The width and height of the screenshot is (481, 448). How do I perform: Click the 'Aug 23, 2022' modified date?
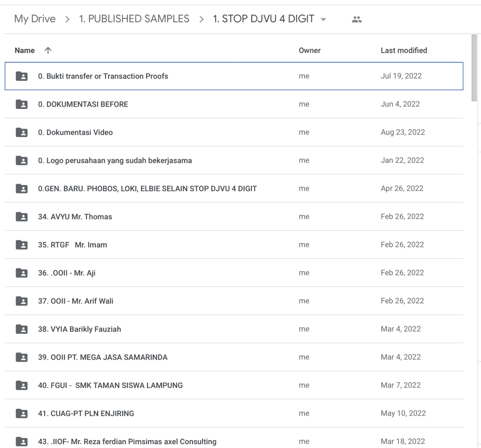coord(403,132)
